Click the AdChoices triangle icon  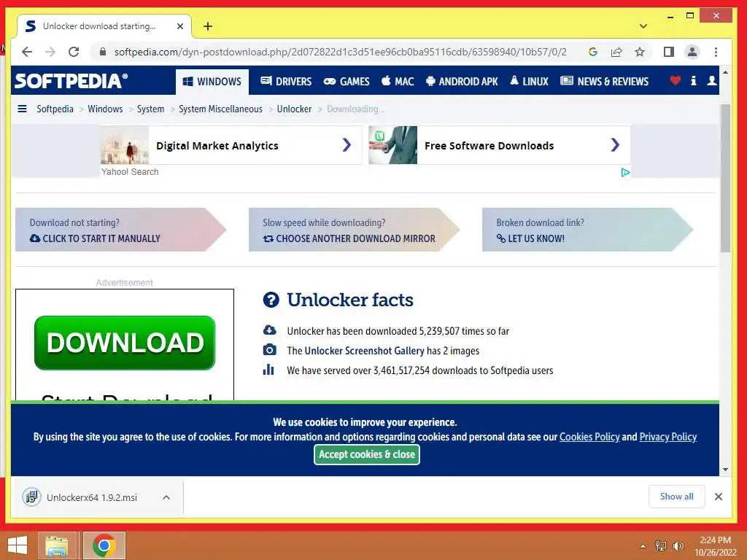(x=625, y=172)
